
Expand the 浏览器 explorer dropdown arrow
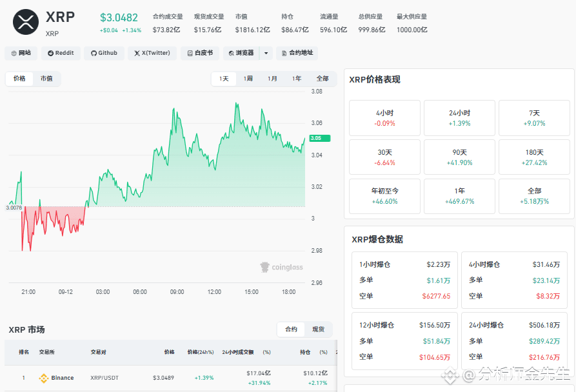(x=266, y=54)
